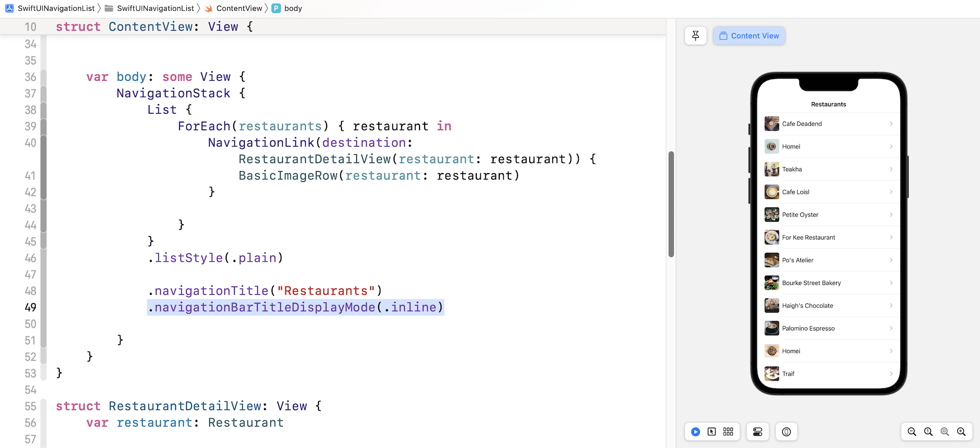Tap the Petite Oyster row in preview
Viewport: 980px width, 448px height.
click(x=828, y=215)
